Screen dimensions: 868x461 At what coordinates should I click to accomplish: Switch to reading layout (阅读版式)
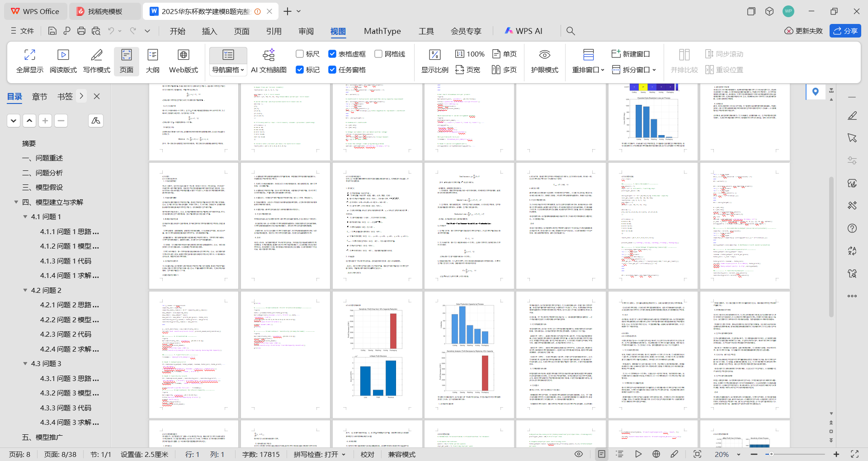point(63,61)
